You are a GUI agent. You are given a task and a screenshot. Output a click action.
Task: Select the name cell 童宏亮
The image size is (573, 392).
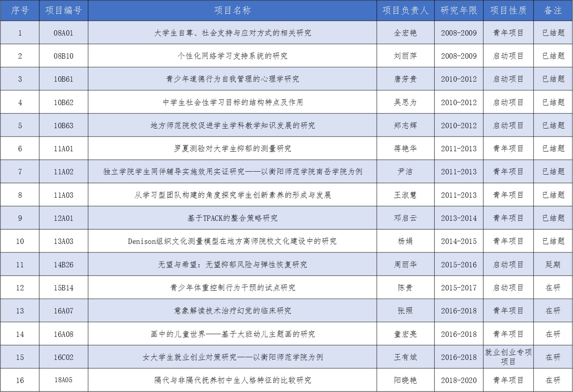[x=405, y=334]
